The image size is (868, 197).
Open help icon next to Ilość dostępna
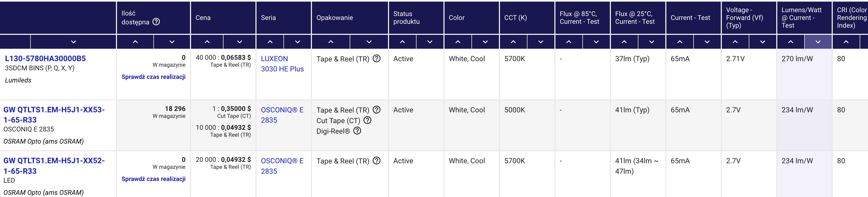click(x=156, y=22)
